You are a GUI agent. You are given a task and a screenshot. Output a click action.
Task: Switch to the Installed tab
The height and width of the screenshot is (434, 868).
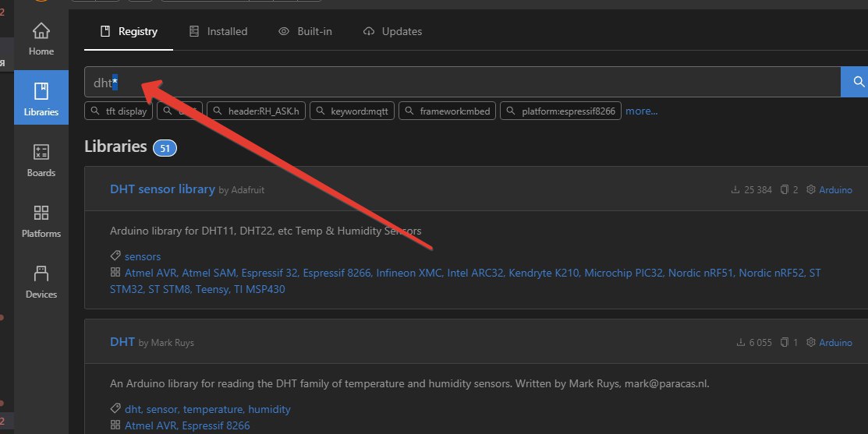coord(218,31)
